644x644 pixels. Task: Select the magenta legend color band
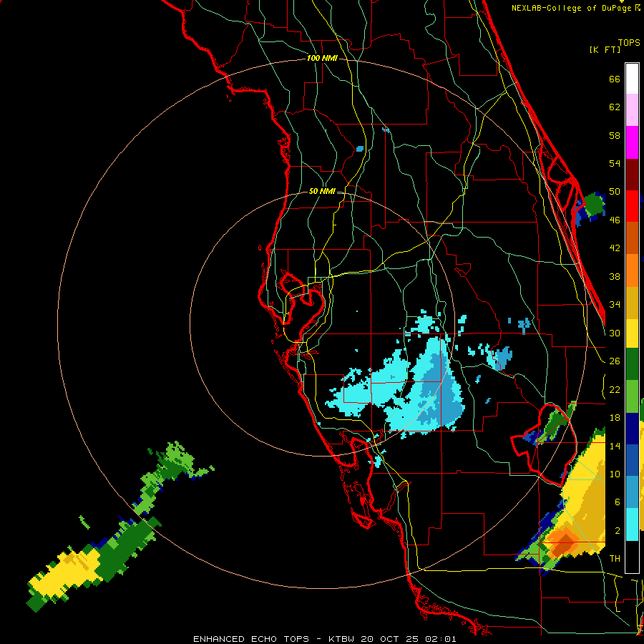click(x=632, y=142)
